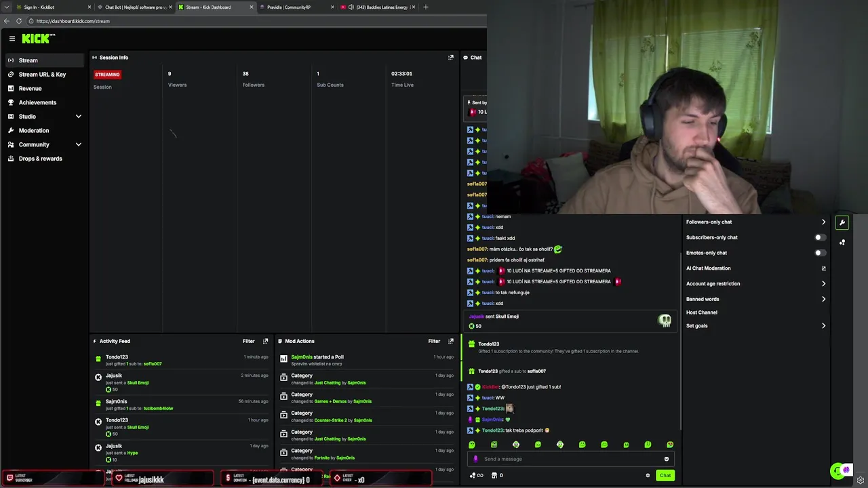868x488 pixels.
Task: Click username Tondo123 in Activity Feed top row
Action: click(117, 357)
